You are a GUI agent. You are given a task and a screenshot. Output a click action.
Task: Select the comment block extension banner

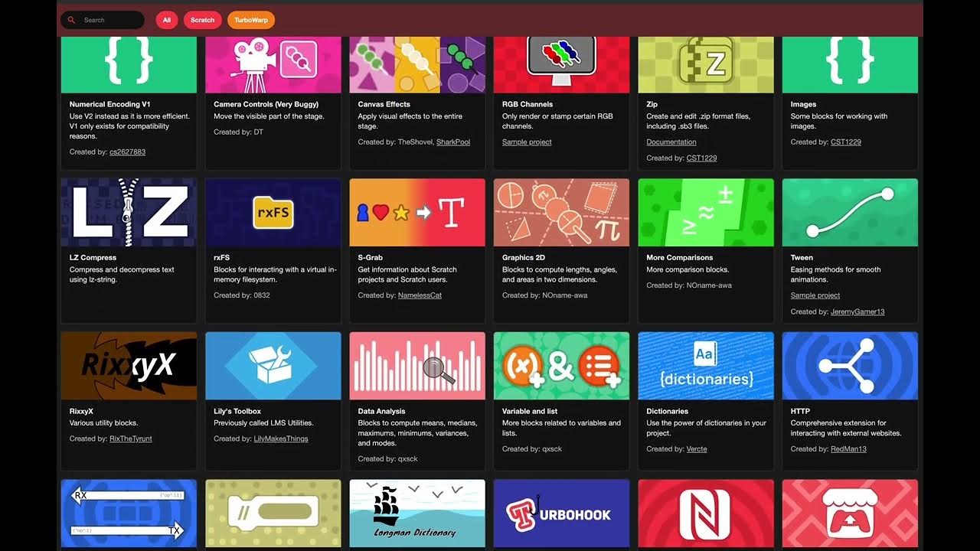pyautogui.click(x=273, y=514)
